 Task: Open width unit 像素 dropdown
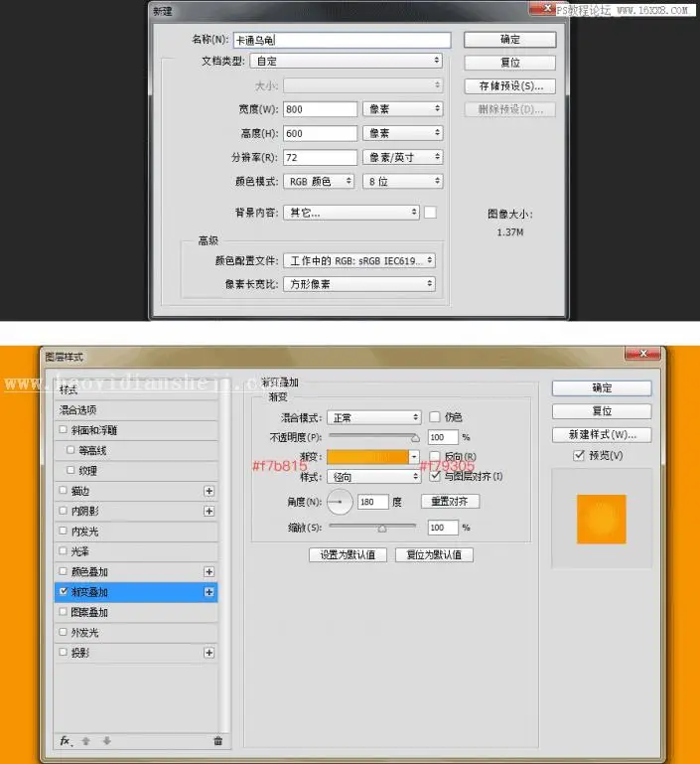402,108
